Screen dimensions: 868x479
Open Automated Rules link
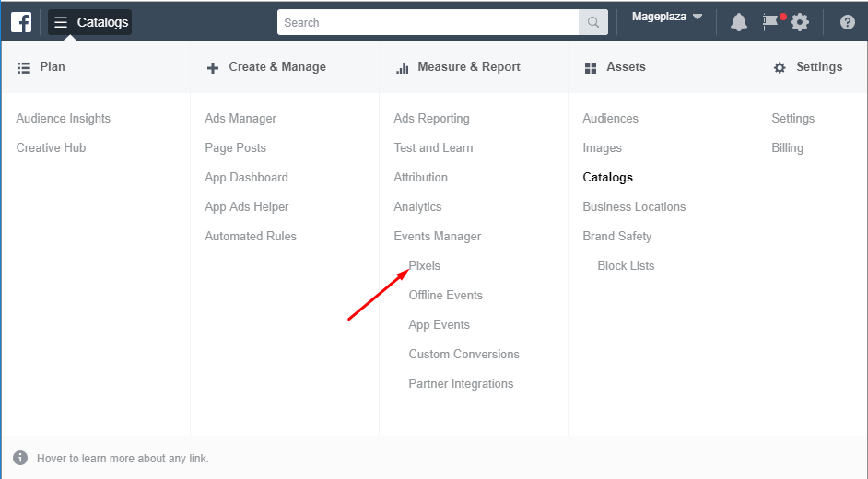click(251, 236)
